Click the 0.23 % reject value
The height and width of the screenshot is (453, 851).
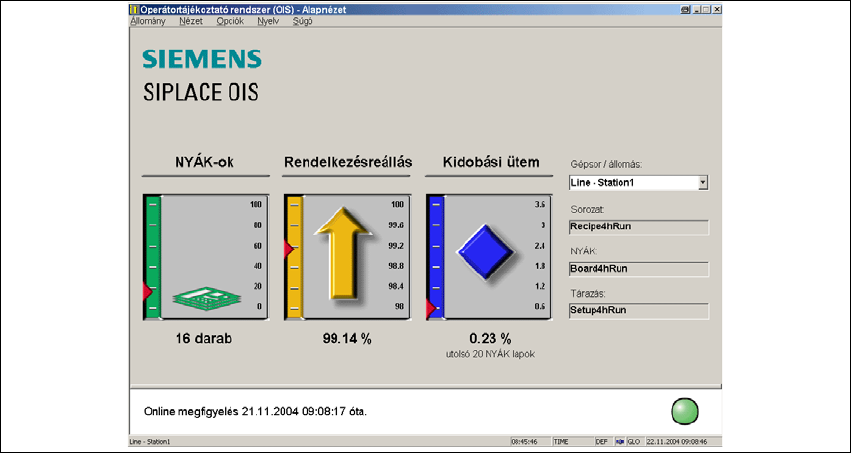pyautogui.click(x=490, y=339)
